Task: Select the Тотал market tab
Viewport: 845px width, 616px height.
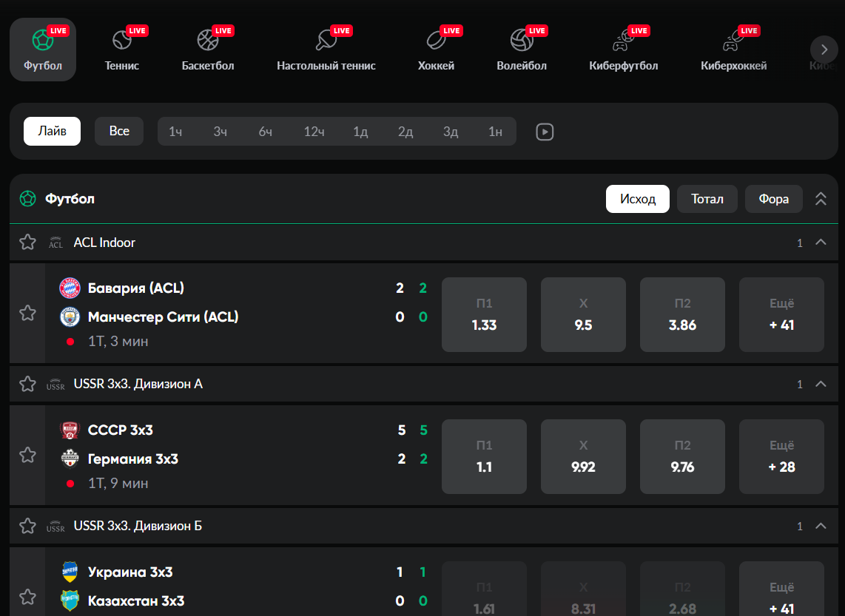Action: pos(707,199)
